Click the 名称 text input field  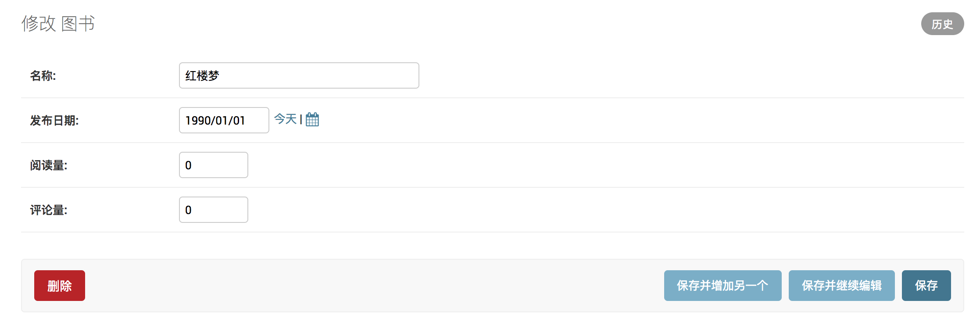(x=299, y=75)
